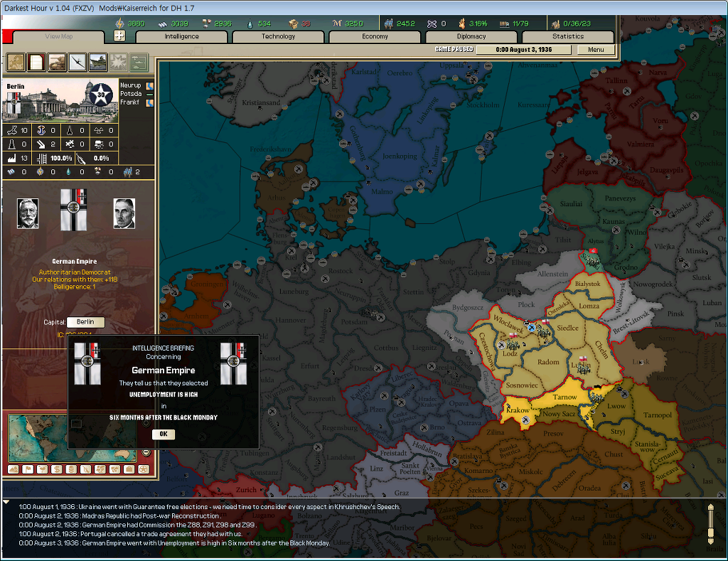Switch to the Intelligence tab
Viewport: 728px width, 561px height.
point(181,36)
